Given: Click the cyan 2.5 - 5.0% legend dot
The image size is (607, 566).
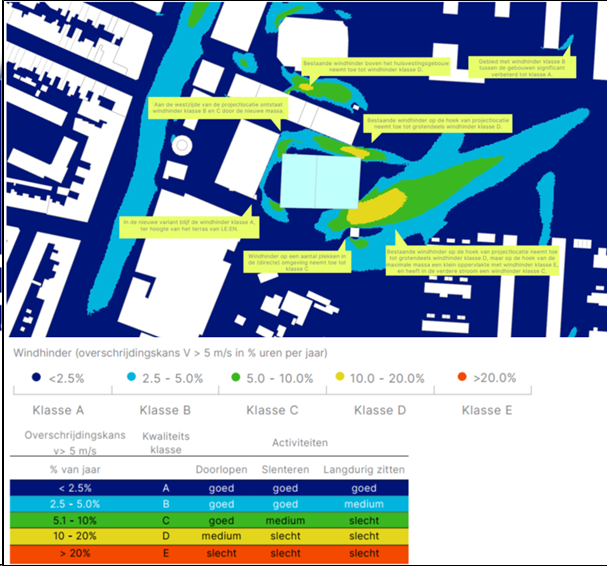Looking at the screenshot, I should pos(131,377).
